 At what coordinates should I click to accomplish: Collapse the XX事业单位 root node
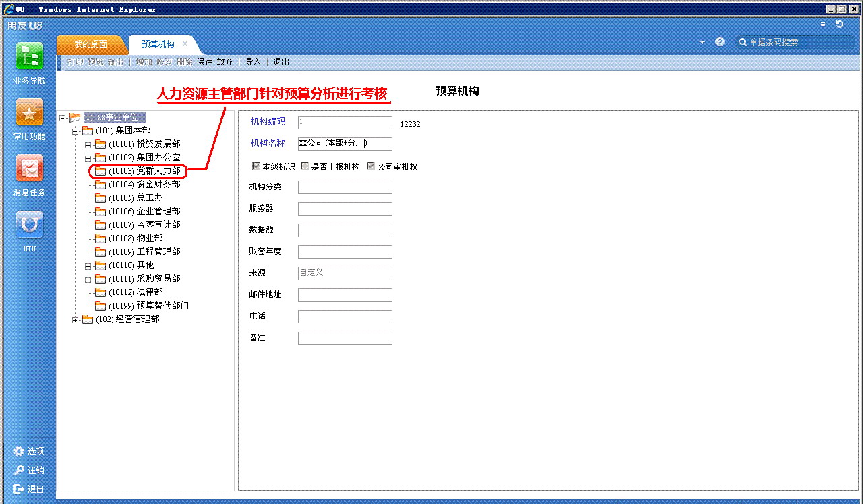coord(63,118)
